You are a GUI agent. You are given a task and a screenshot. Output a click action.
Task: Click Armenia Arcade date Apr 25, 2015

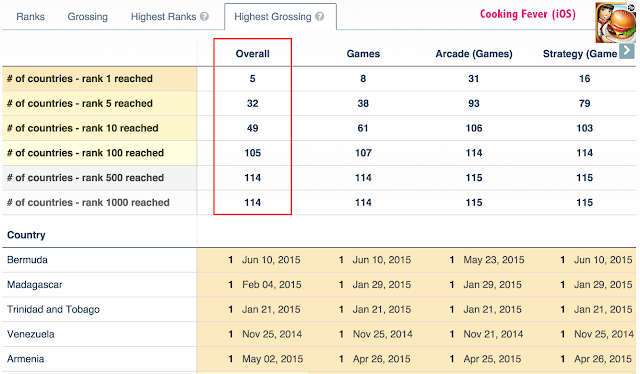pyautogui.click(x=492, y=359)
